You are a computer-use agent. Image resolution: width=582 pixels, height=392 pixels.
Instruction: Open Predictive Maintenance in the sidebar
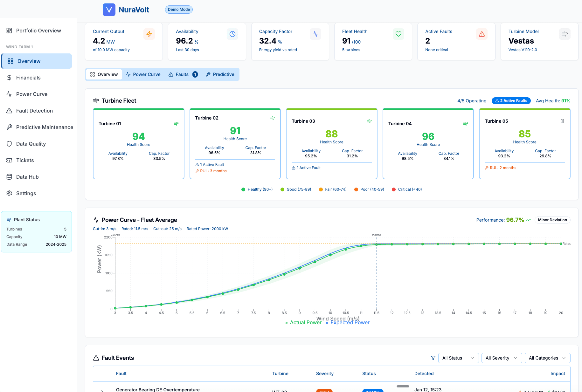(x=37, y=127)
